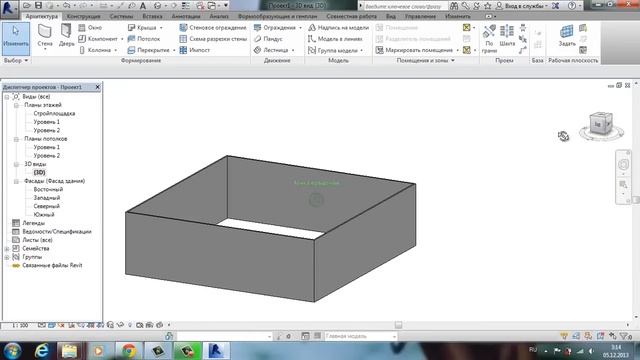640x360 pixels.
Task: Close the project browser panel
Action: [98, 87]
